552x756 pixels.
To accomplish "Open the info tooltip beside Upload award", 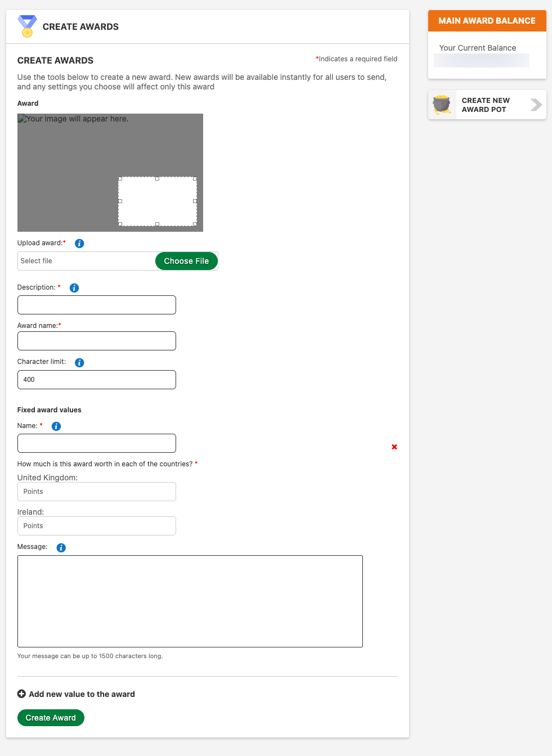I will pos(79,243).
